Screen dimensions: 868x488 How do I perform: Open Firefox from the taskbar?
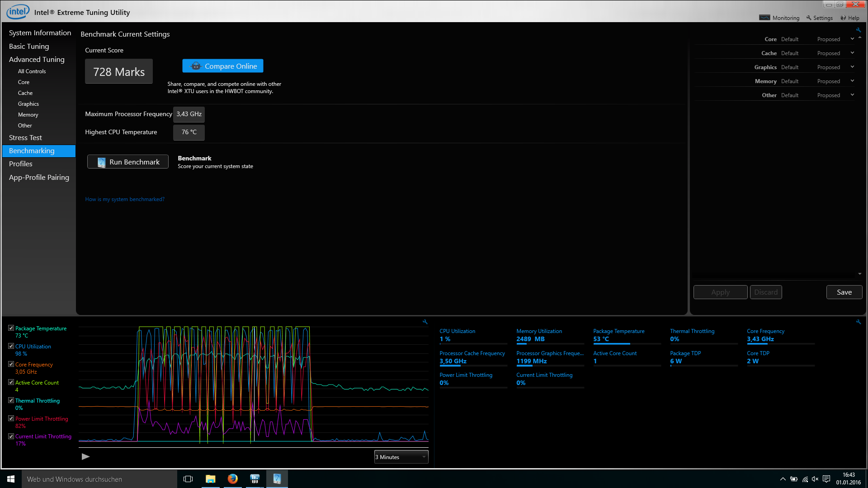tap(233, 479)
